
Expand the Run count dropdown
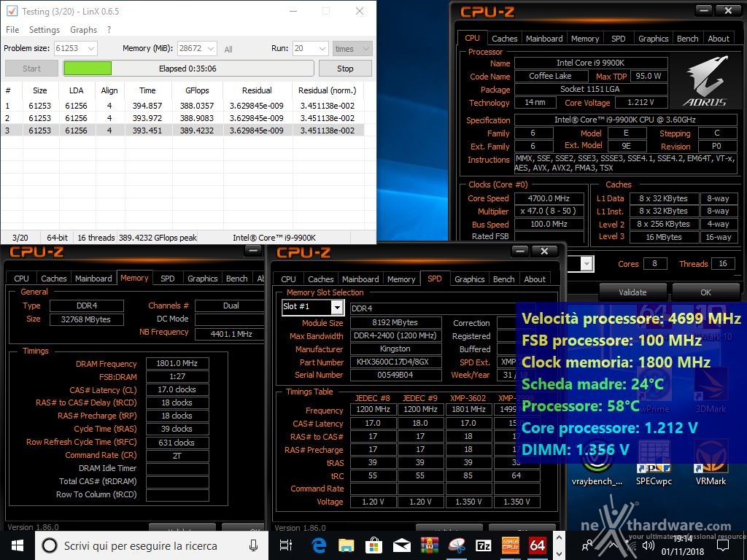[322, 49]
